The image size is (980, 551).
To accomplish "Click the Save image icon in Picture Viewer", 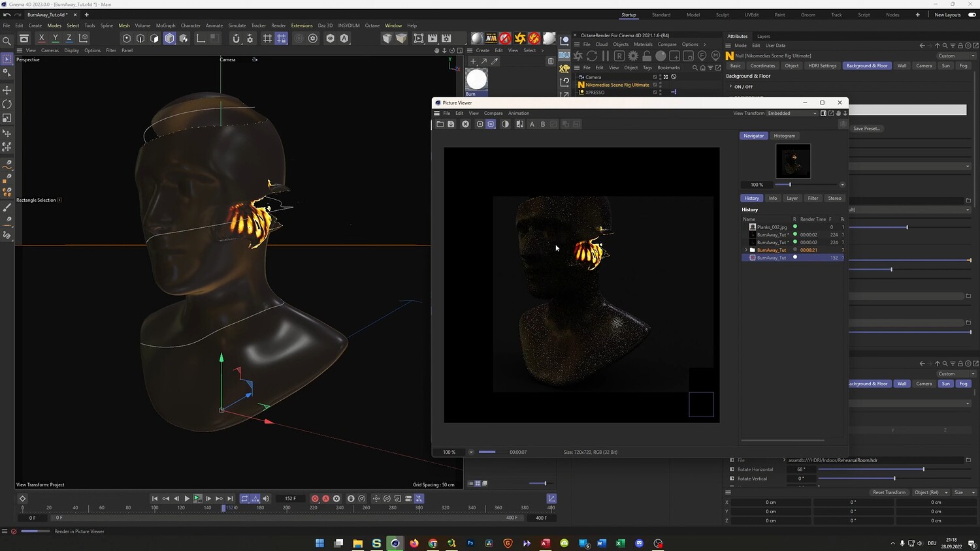I will [451, 124].
